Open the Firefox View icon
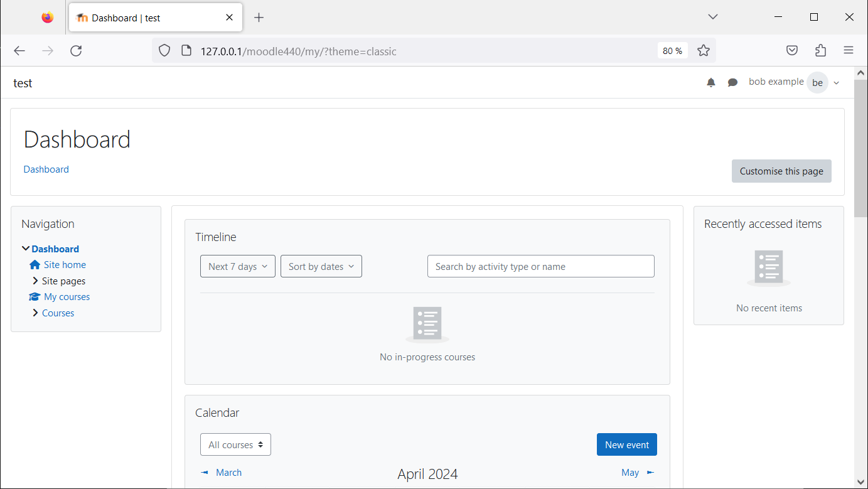This screenshot has width=868, height=489. click(x=48, y=18)
